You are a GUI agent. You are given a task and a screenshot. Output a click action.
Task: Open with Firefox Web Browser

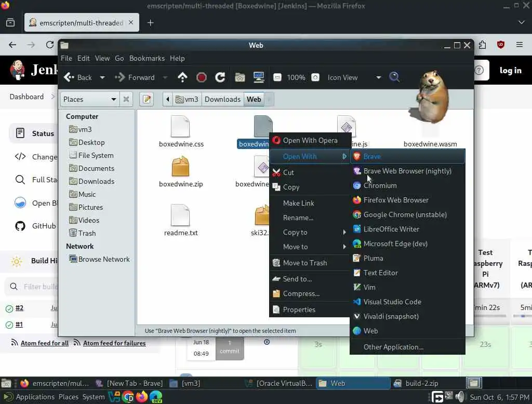click(x=407, y=200)
